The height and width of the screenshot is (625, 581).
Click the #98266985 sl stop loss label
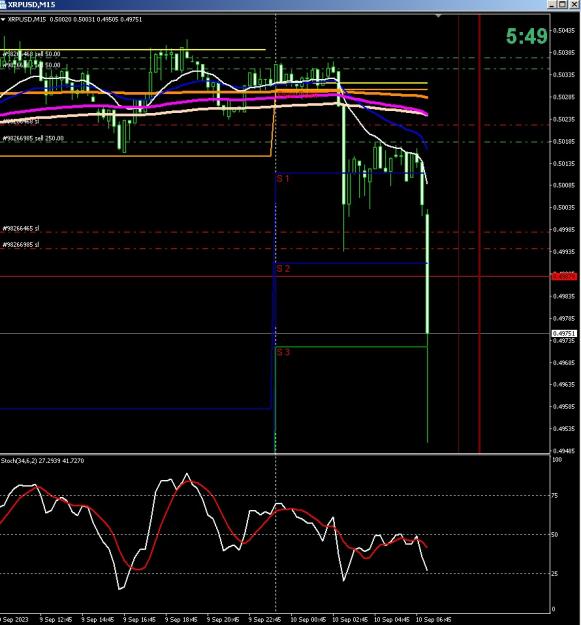coord(21,244)
